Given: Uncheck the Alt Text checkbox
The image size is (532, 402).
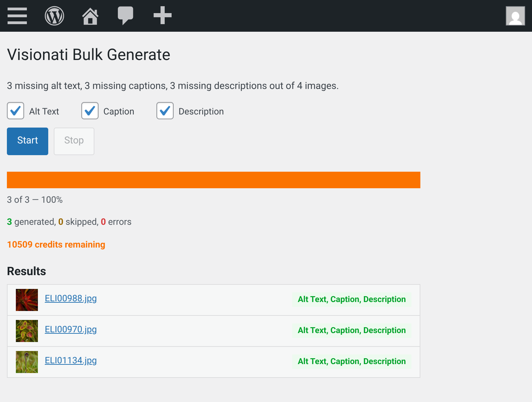Looking at the screenshot, I should point(15,111).
